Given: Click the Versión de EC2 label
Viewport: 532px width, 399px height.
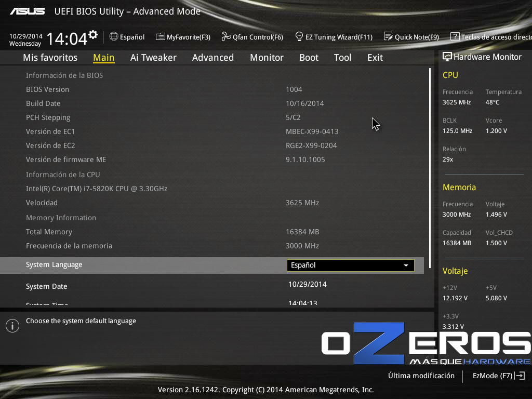Looking at the screenshot, I should click(x=50, y=145).
